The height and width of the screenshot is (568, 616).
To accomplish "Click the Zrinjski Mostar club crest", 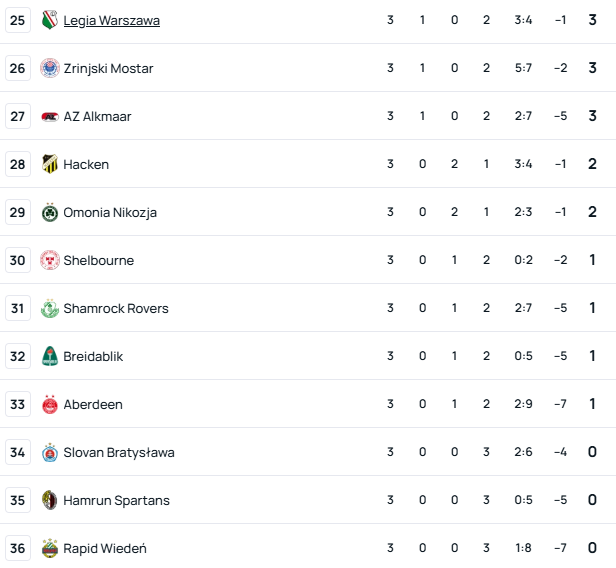I will pos(50,68).
